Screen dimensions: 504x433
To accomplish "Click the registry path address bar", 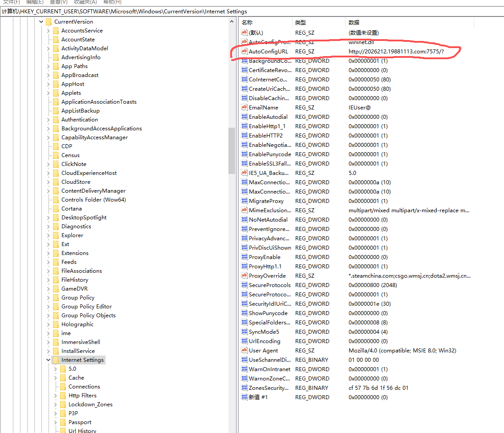I will click(252, 12).
